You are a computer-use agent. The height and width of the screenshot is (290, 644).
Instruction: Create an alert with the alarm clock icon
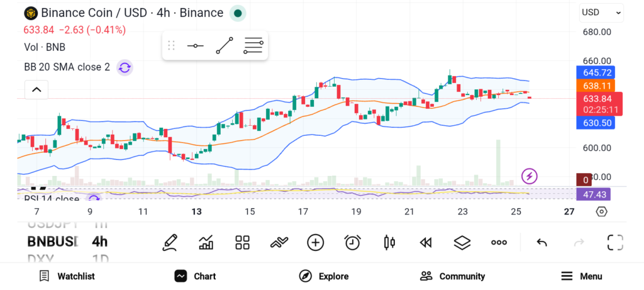pyautogui.click(x=352, y=242)
